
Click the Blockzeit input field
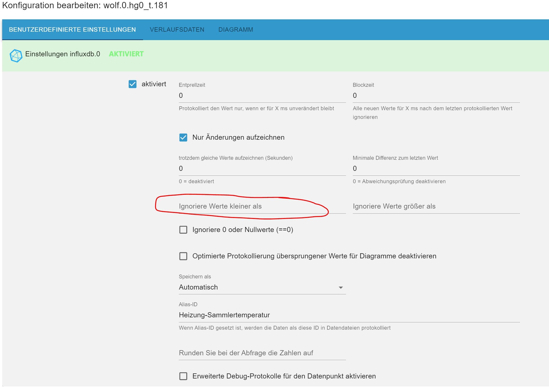pos(436,96)
